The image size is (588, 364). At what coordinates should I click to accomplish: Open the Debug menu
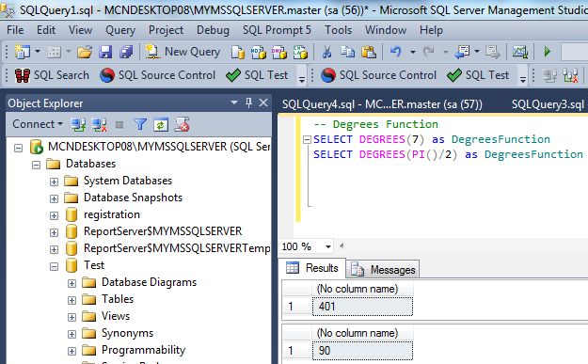(x=213, y=30)
